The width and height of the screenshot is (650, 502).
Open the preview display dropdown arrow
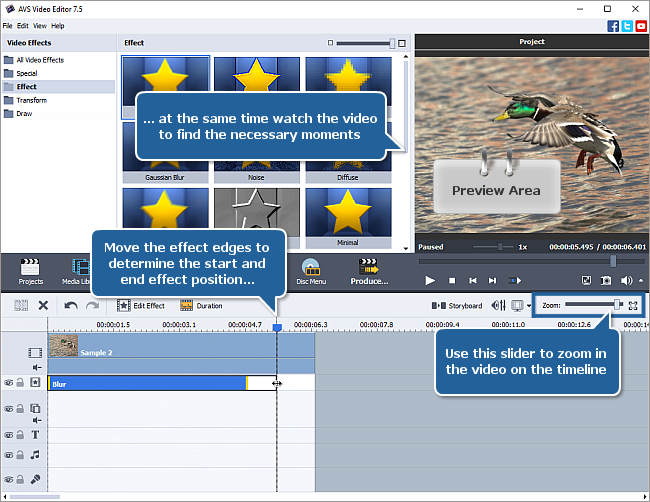pyautogui.click(x=529, y=306)
